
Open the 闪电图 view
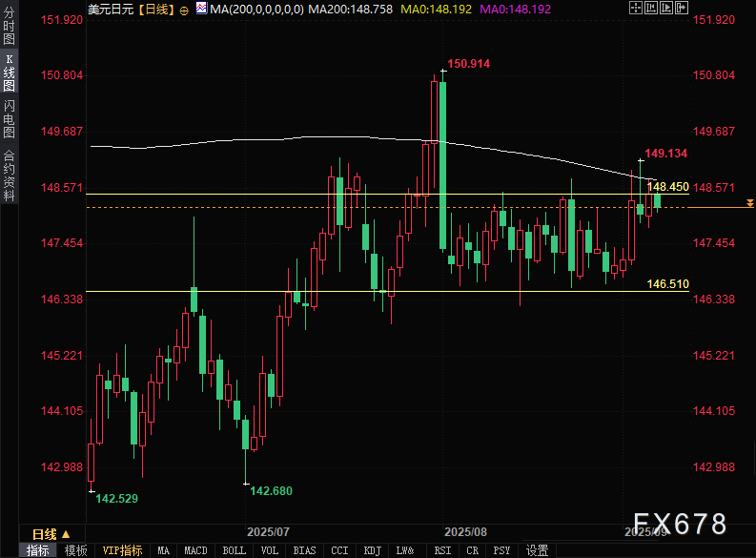click(9, 119)
